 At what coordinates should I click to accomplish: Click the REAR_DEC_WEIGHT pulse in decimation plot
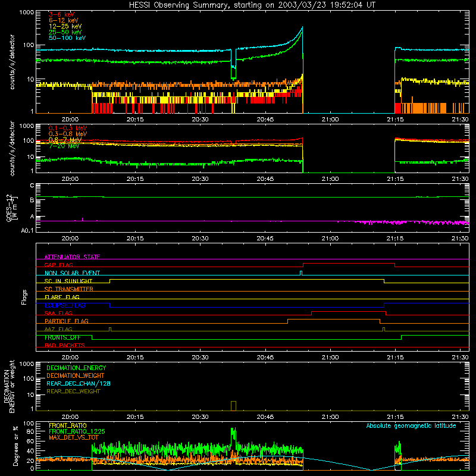pos(233,406)
